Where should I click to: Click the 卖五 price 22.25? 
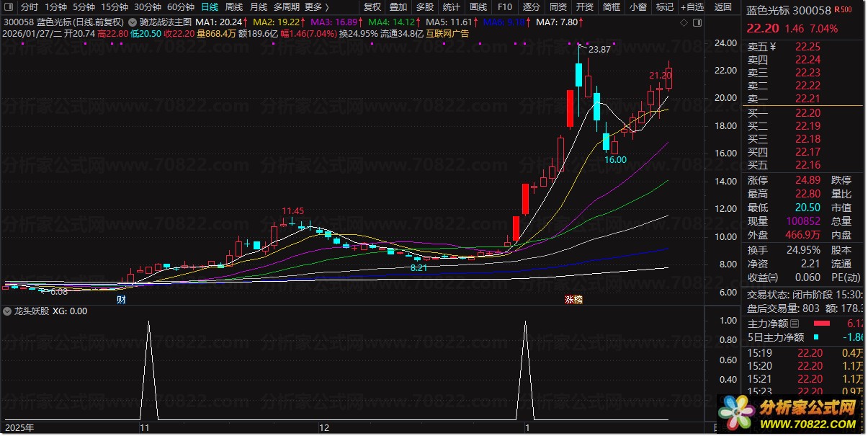pyautogui.click(x=807, y=46)
